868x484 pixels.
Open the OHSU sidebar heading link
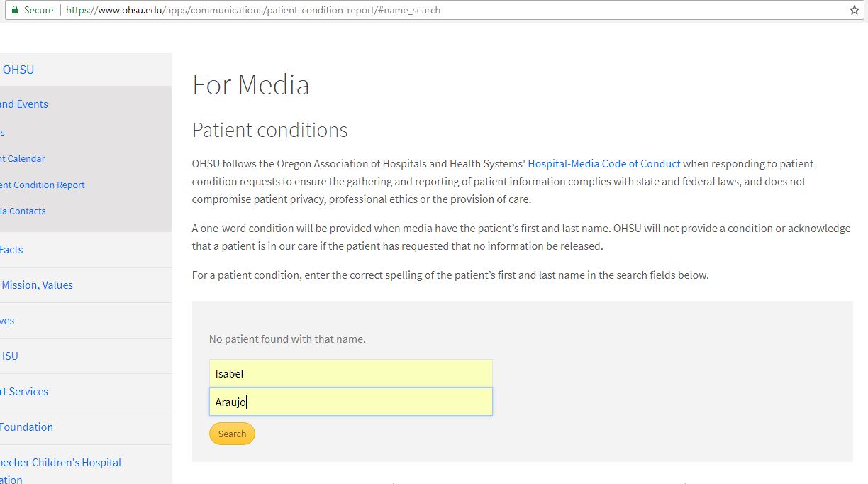17,70
